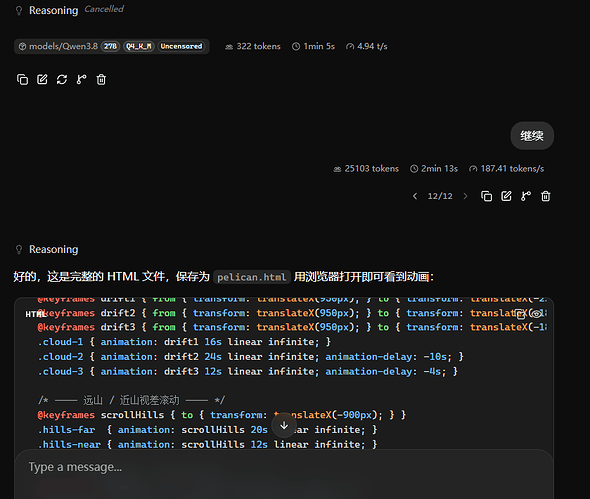Regenerate the first assistant response
The image size is (590, 499).
[62, 79]
